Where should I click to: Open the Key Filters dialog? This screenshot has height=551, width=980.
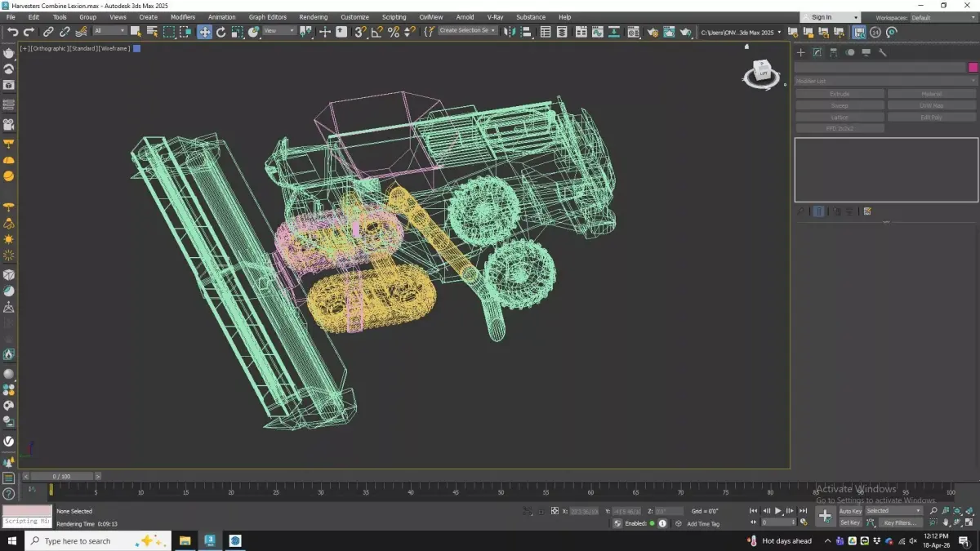(x=899, y=522)
